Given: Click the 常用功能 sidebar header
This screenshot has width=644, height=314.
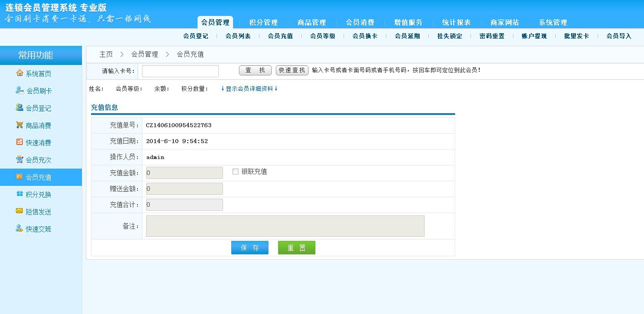Looking at the screenshot, I should (x=41, y=55).
